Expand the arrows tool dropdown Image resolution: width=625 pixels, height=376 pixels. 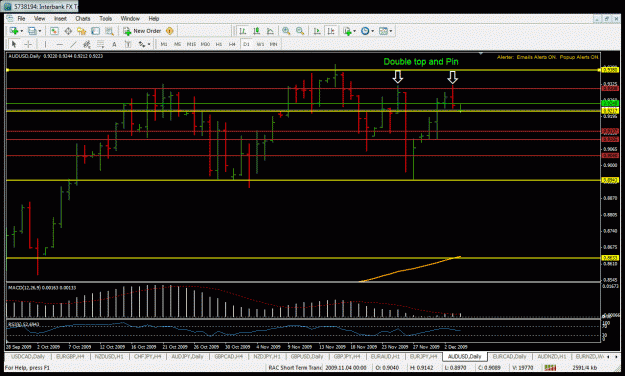tap(149, 44)
